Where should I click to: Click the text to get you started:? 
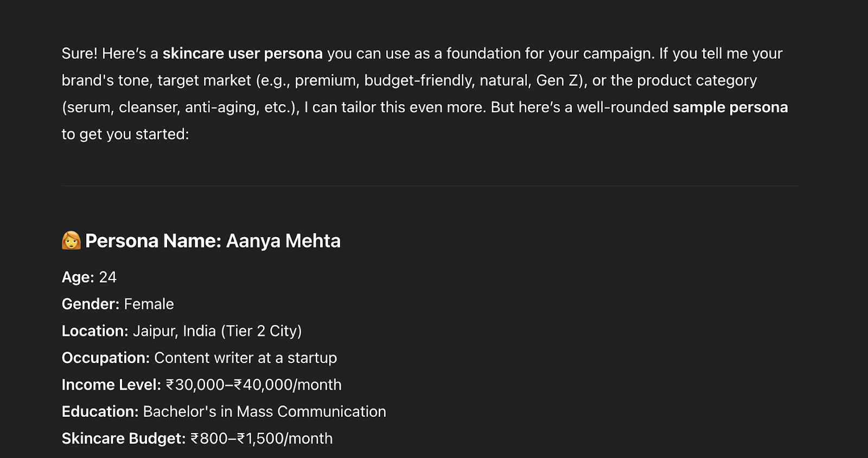point(125,134)
